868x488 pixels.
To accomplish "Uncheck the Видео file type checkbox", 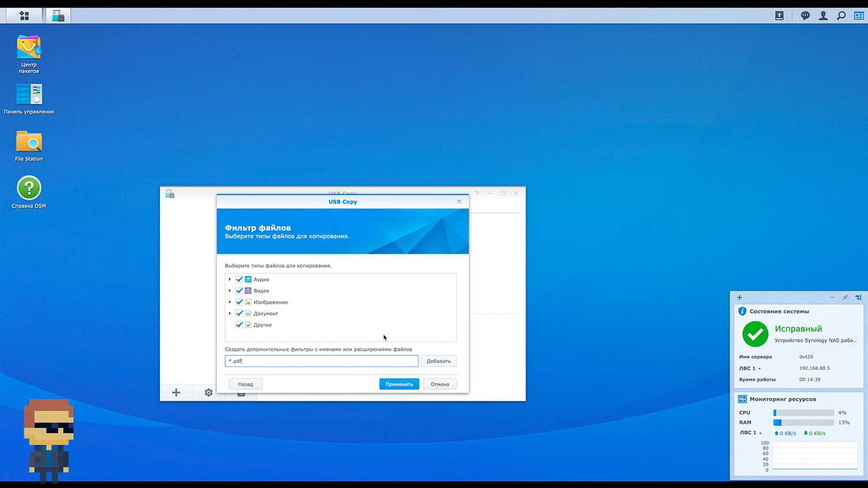I will (x=239, y=291).
